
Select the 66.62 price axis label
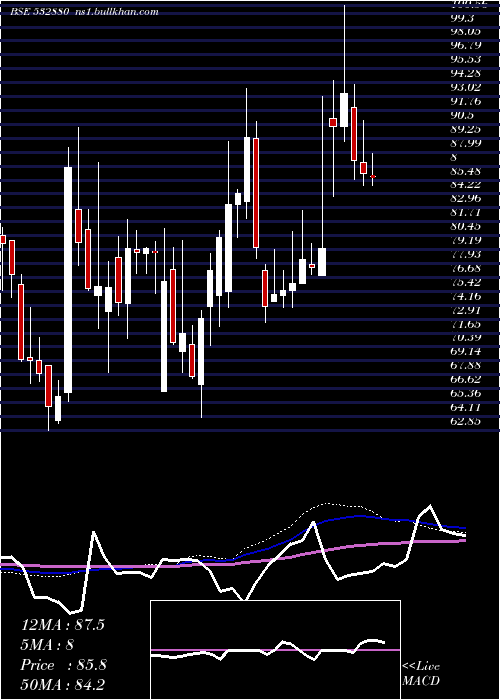click(x=466, y=379)
